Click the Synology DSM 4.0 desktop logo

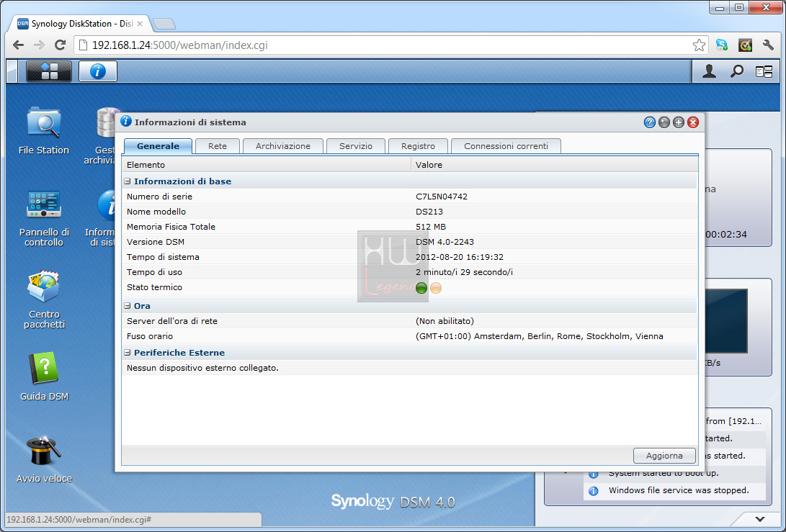393,502
